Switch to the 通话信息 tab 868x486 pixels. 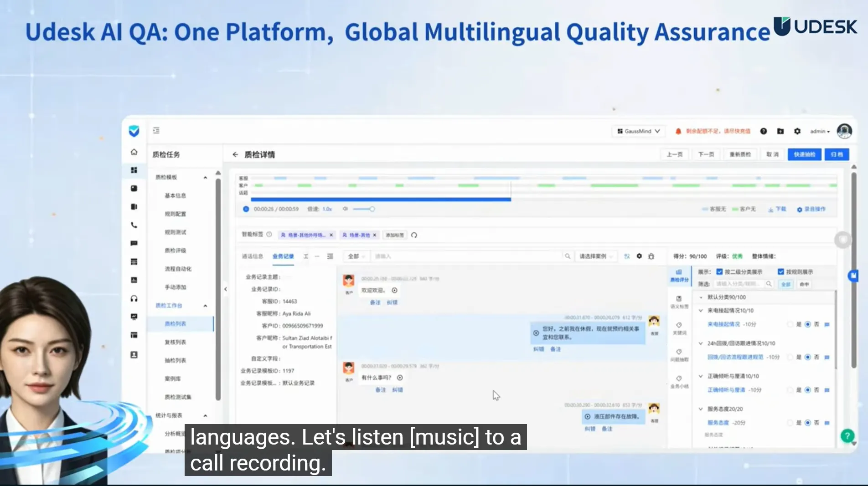(252, 256)
